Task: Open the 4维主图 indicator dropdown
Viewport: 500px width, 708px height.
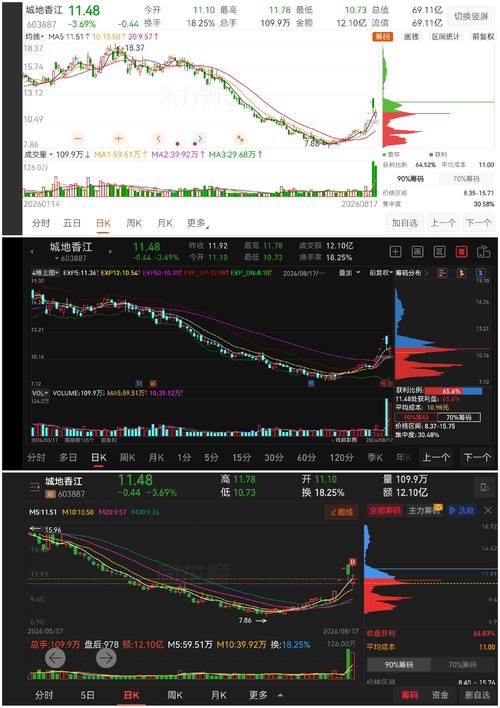Action: pos(45,273)
